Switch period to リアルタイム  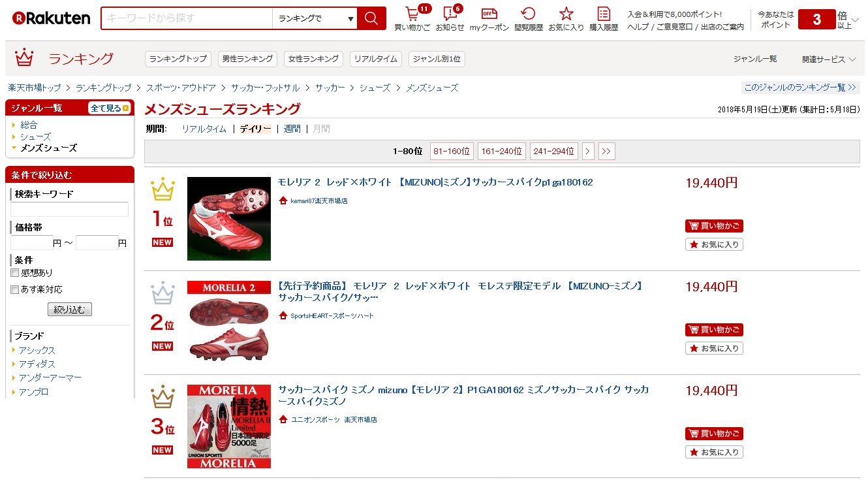204,129
